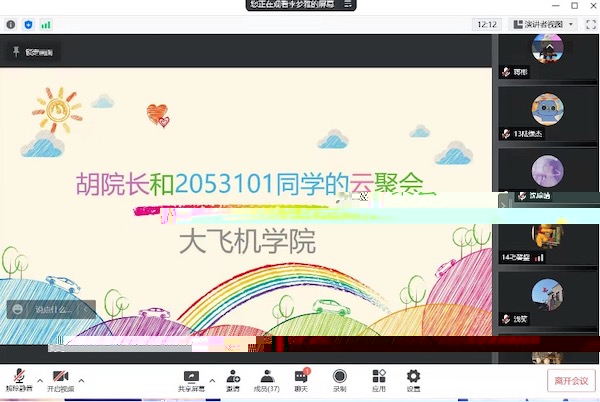Open audio options arrow next to microphone
The height and width of the screenshot is (402, 600).
coord(40,381)
